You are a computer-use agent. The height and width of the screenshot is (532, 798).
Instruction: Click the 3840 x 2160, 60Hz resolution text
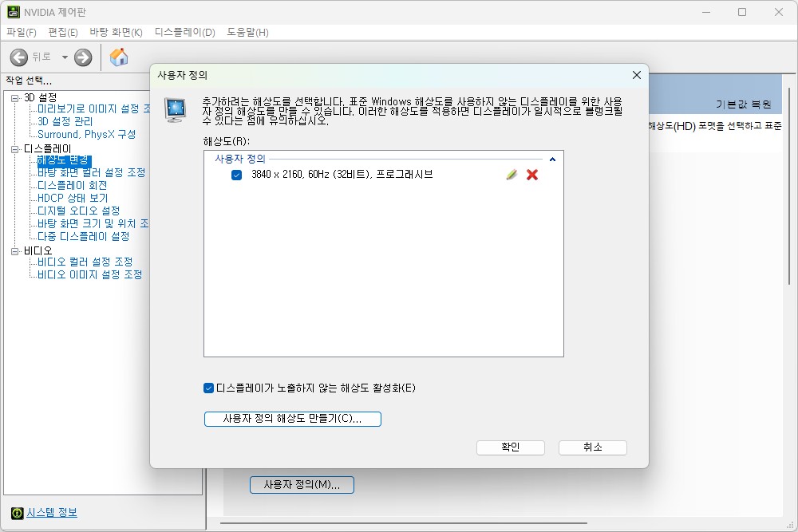[x=342, y=175]
